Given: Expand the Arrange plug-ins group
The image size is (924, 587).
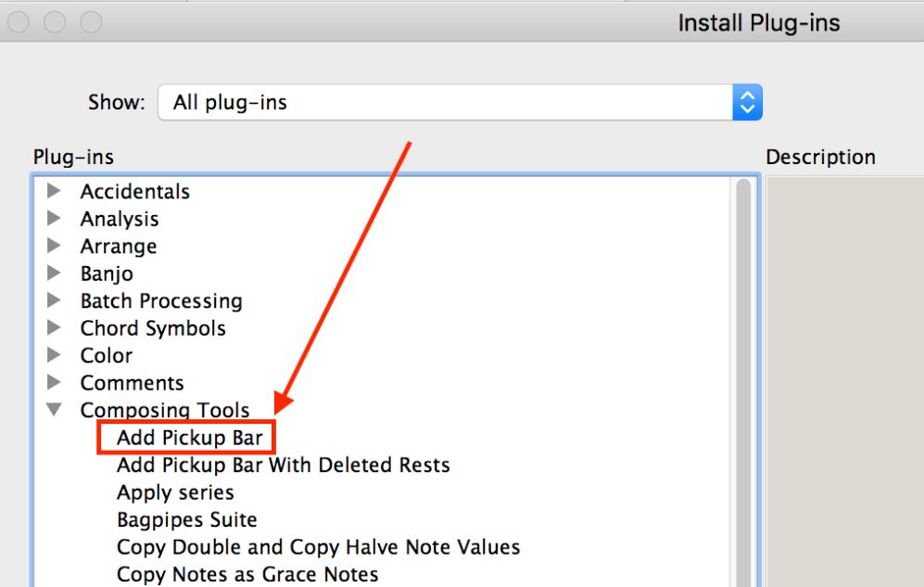Looking at the screenshot, I should tap(54, 246).
